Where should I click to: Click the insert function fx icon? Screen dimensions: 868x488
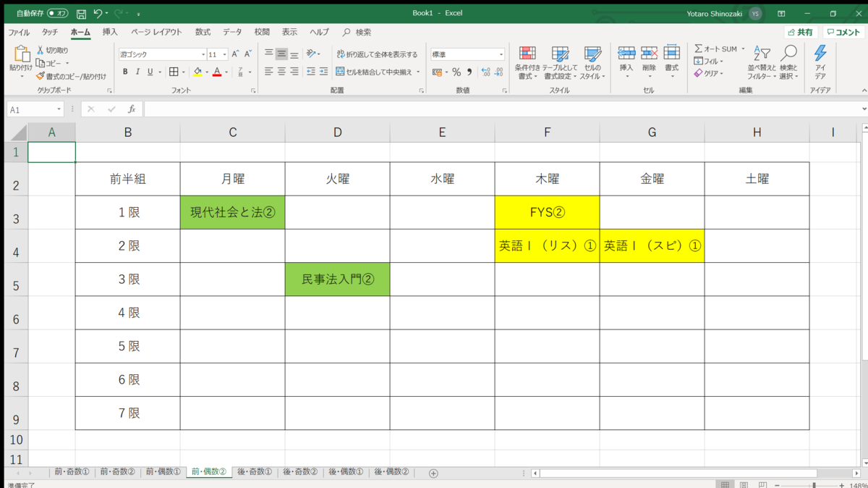pyautogui.click(x=132, y=109)
